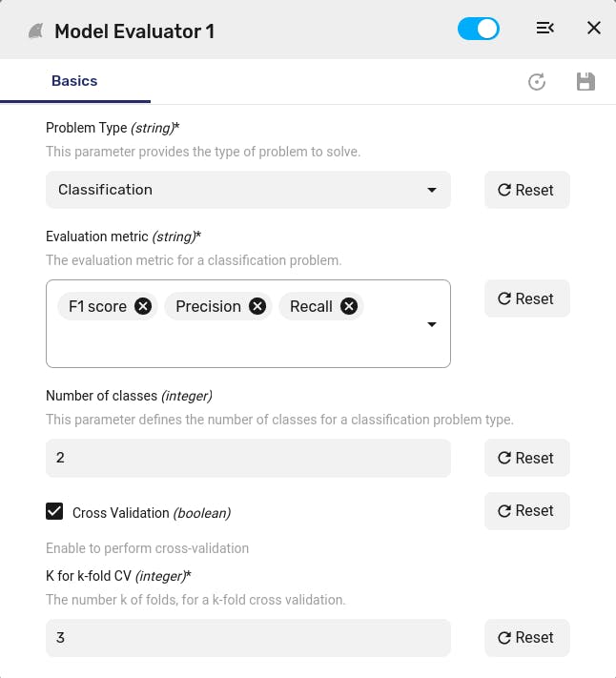616x678 pixels.
Task: Collapse the panel using the menu-fold icon
Action: point(544,28)
